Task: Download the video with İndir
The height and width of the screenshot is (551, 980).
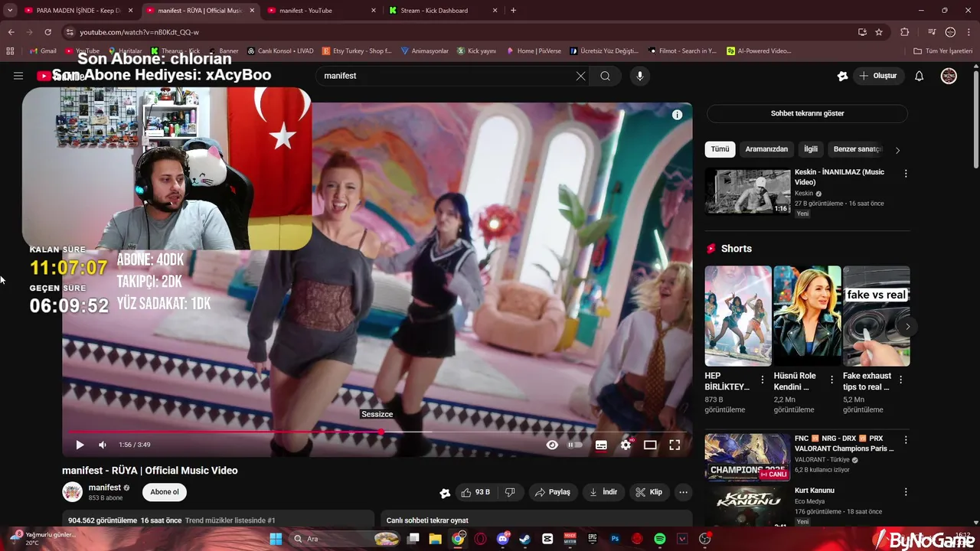Action: [603, 492]
